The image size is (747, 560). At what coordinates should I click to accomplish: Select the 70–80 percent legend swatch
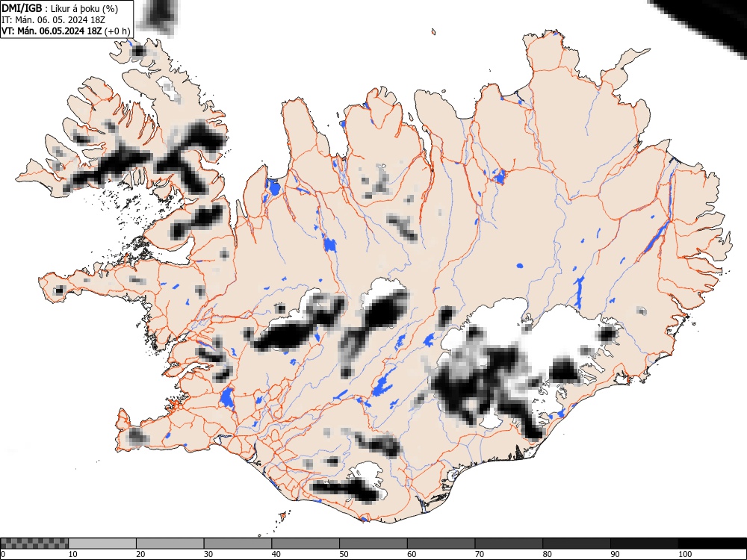click(x=509, y=544)
